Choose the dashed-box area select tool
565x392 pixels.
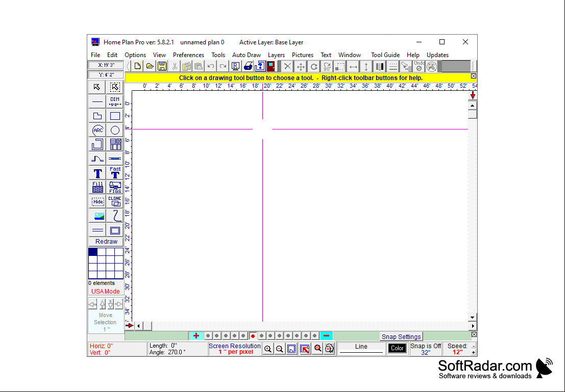[115, 87]
